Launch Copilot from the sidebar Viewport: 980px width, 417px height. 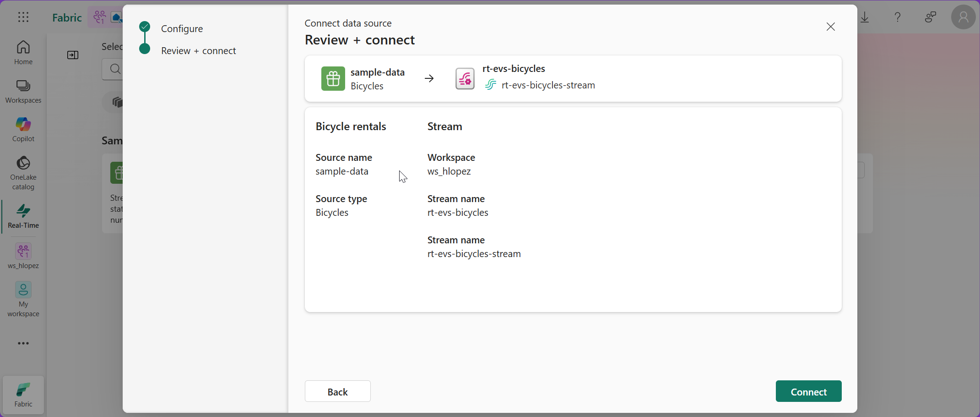pos(23,129)
